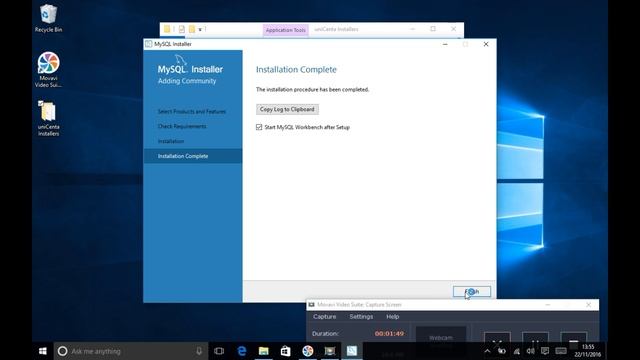Click the touch keyboard icon in tray
Viewport: 640px width, 360px height.
coord(561,351)
